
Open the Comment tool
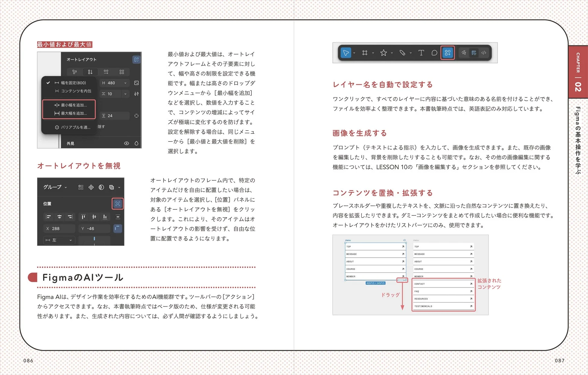coord(434,53)
